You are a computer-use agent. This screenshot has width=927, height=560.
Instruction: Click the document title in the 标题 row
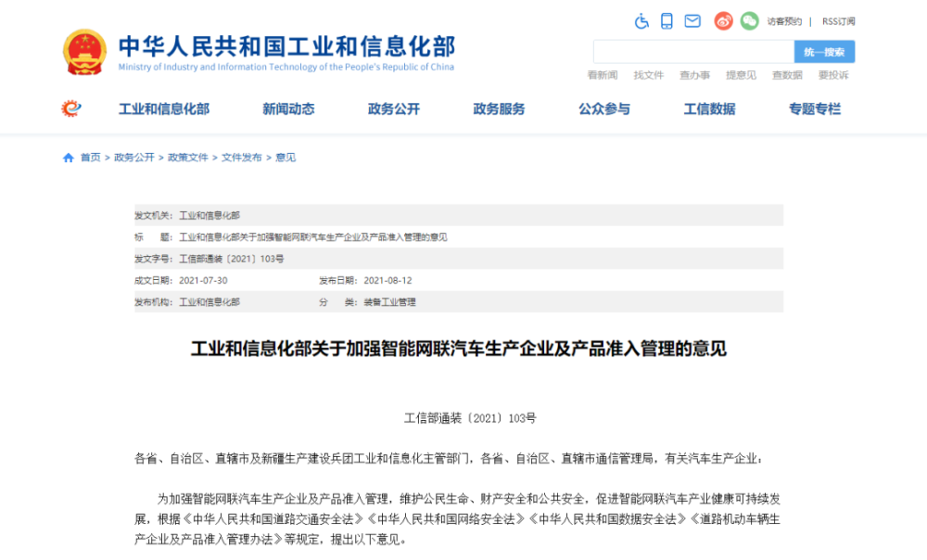[x=312, y=237]
